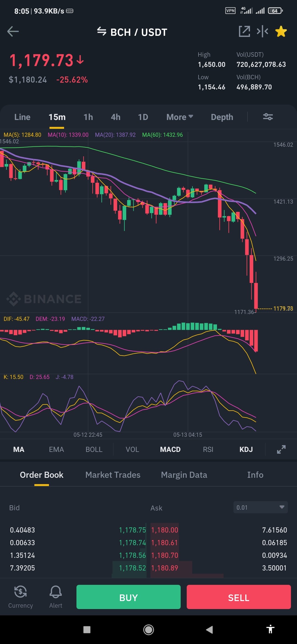
Task: Open the 0.01 price precision dropdown
Action: click(260, 507)
